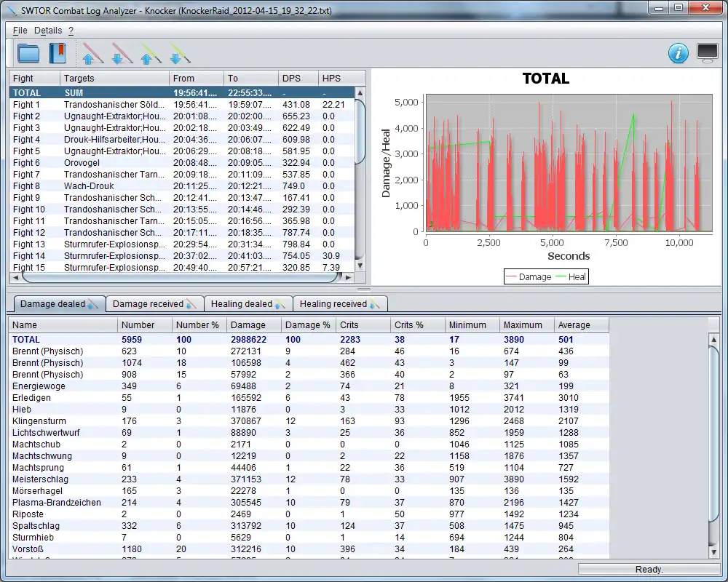728x582 pixels.
Task: Click the red lightsaber down-arrow toolbar icon
Action: pos(122,54)
